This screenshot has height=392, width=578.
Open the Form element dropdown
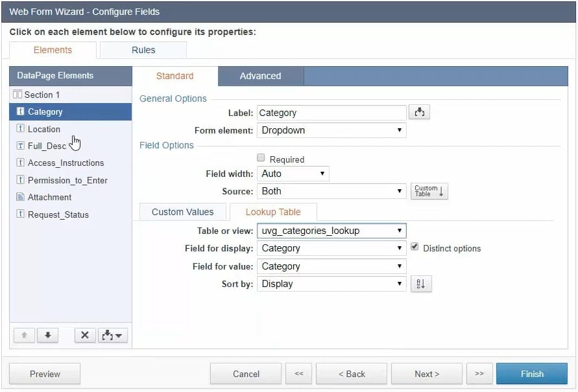coord(331,130)
